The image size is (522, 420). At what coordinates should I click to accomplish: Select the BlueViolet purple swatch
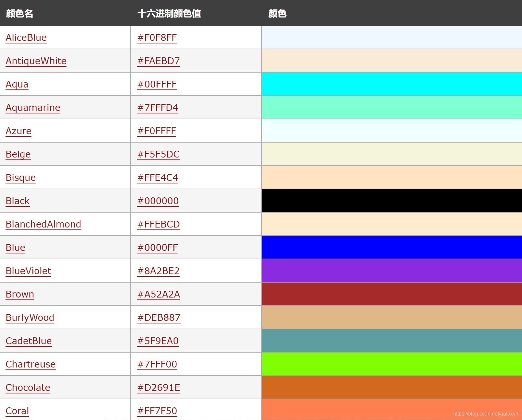point(392,271)
